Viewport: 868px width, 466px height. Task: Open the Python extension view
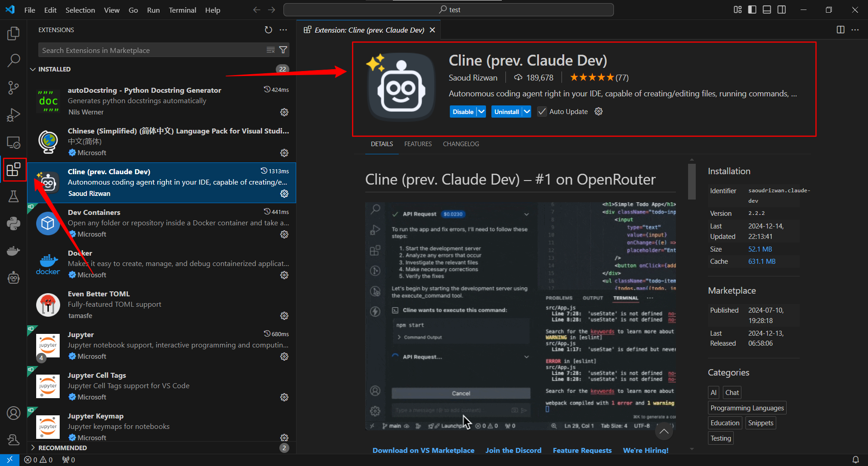click(14, 223)
